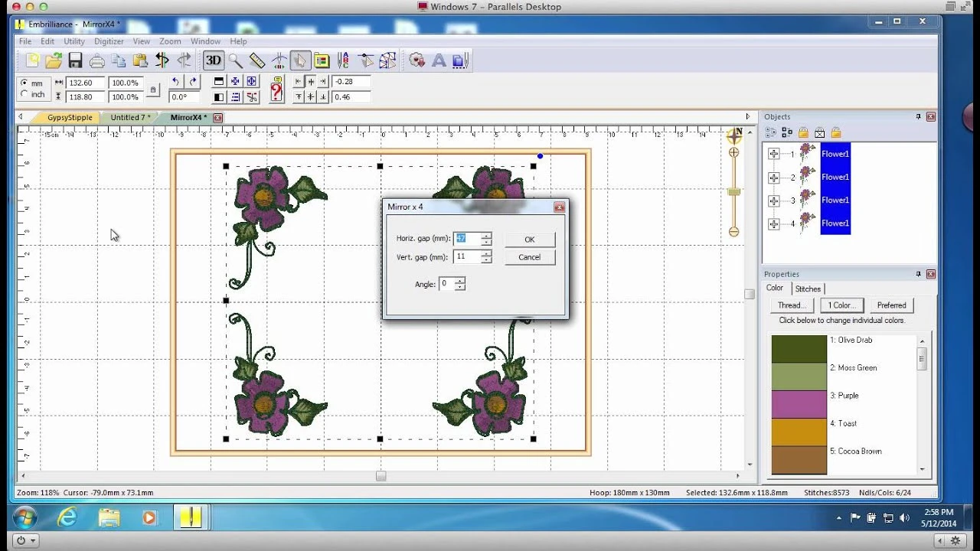The height and width of the screenshot is (551, 980).
Task: Click the Align bottom edge icon
Action: click(x=322, y=96)
